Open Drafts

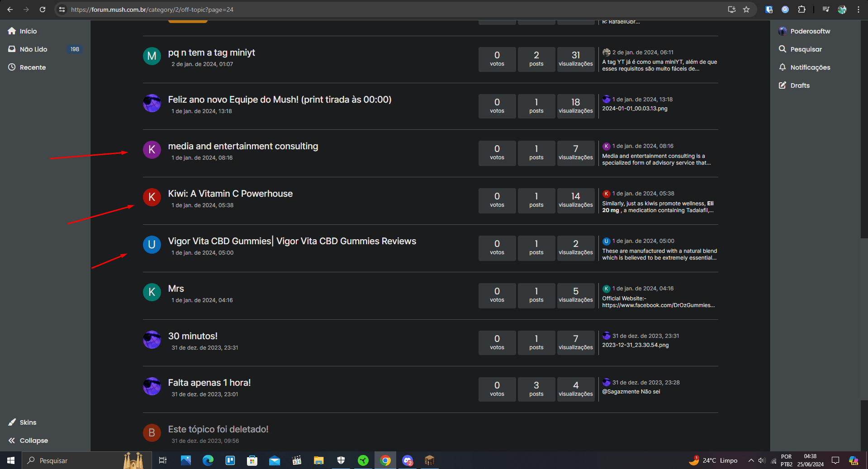click(794, 85)
